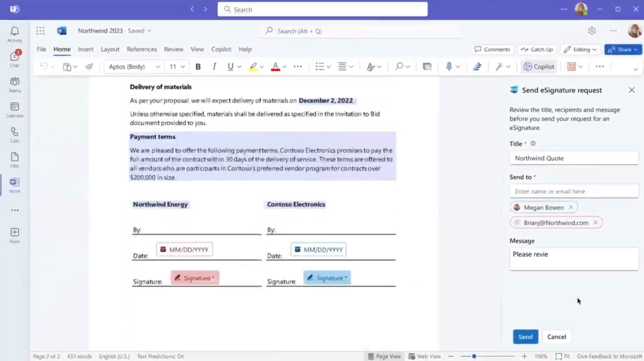Screen dimensions: 644x361
Task: Click Send to send eSignature request
Action: click(526, 337)
